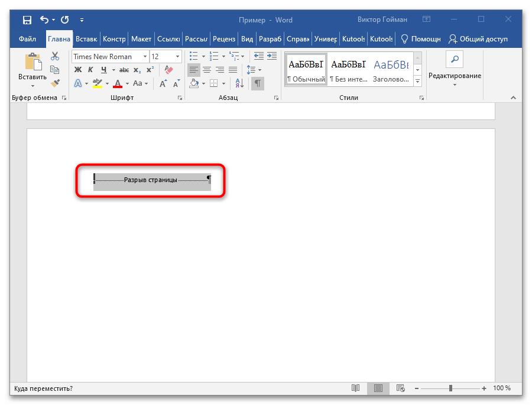Apply text effects A icon
The image size is (532, 405).
78,83
